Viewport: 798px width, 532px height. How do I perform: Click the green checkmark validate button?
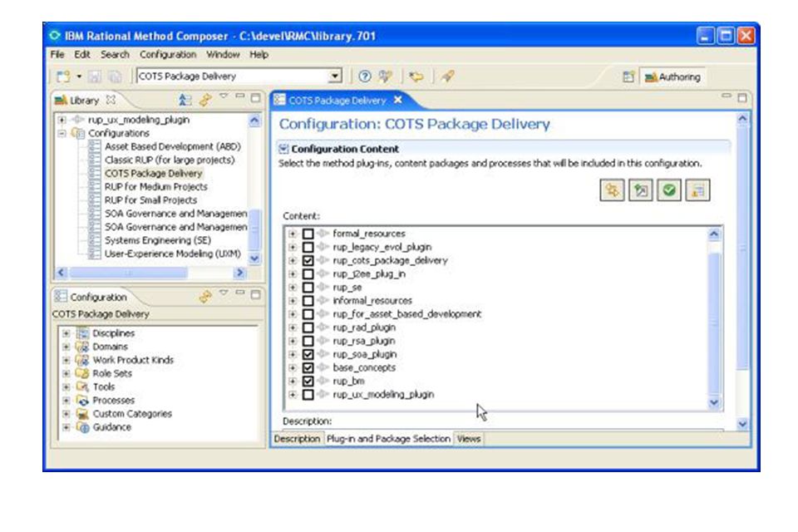(669, 190)
